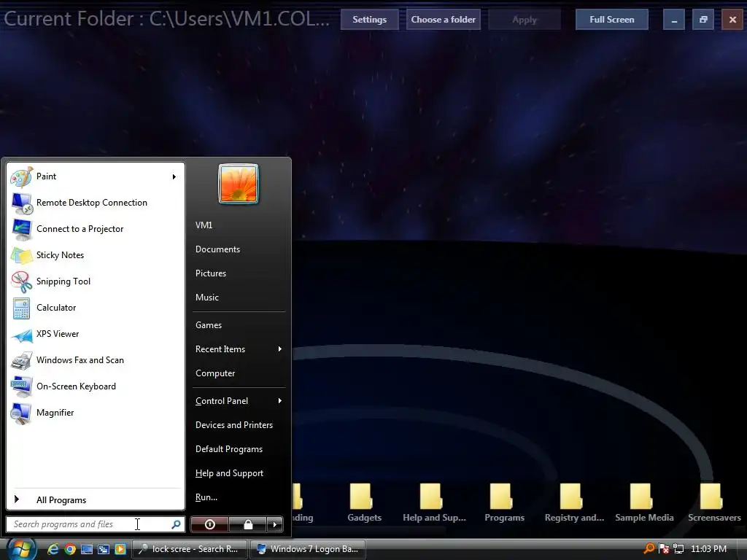Screen dimensions: 747x560
Task: Click the user account picture
Action: tap(239, 184)
